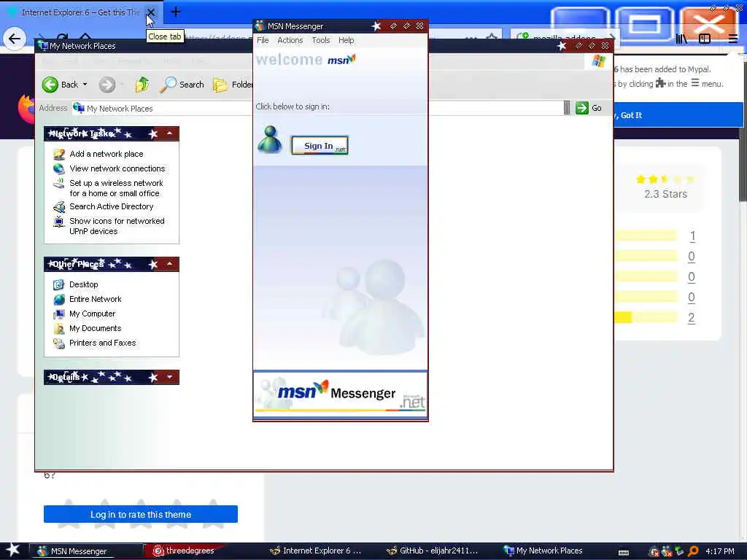The width and height of the screenshot is (747, 560).
Task: Click the keyboard icon in system tray
Action: 624,553
